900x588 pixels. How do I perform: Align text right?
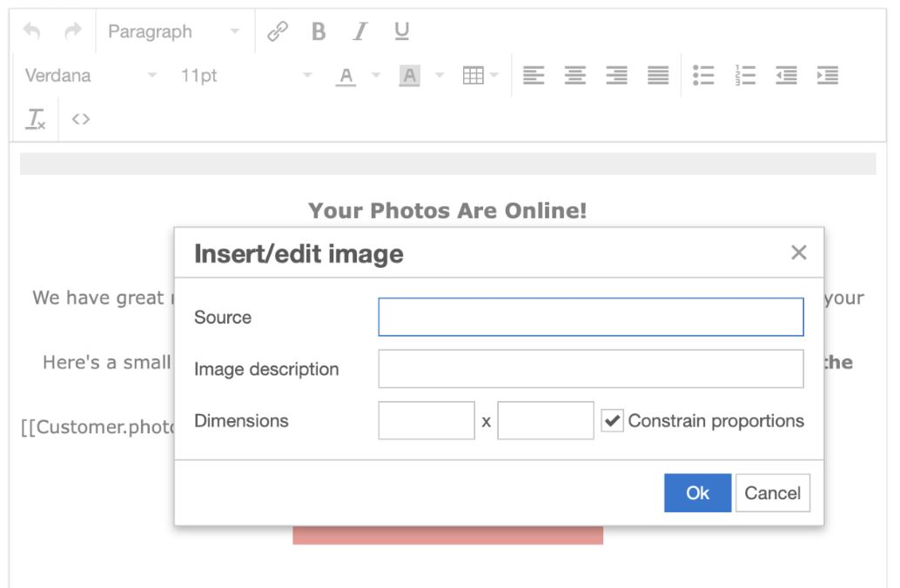(x=616, y=75)
